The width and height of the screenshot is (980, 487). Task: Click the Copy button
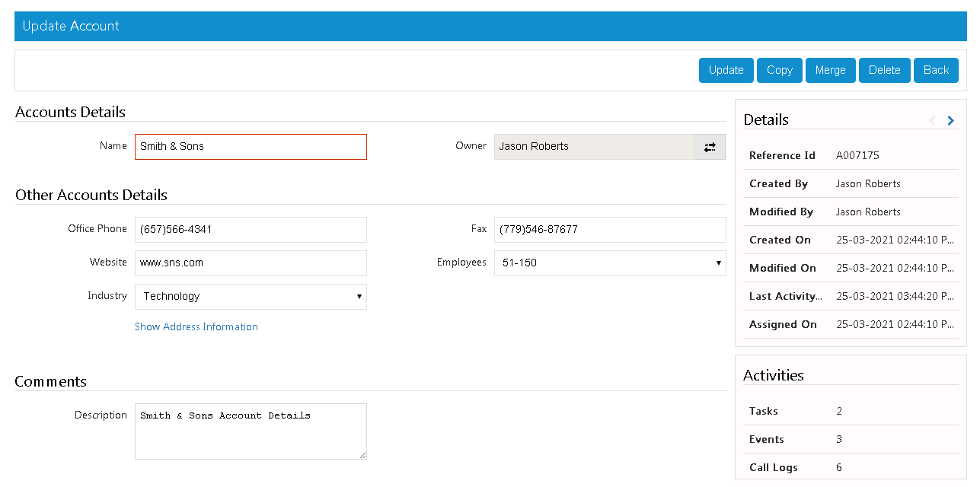pos(779,70)
